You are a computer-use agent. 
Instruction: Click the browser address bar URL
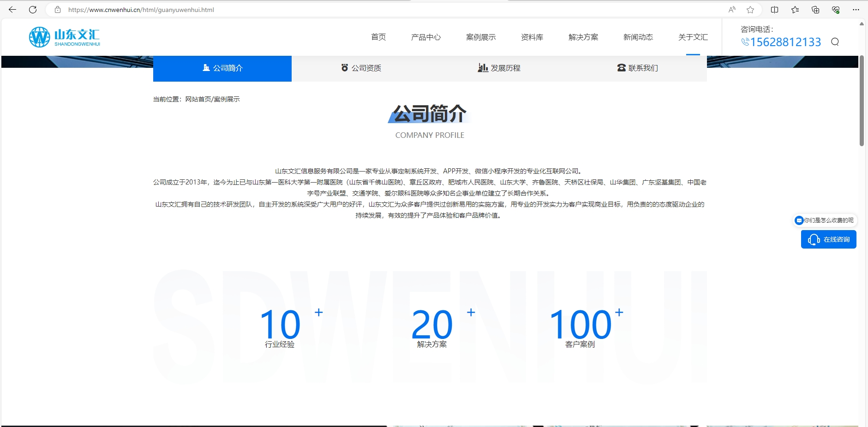141,10
